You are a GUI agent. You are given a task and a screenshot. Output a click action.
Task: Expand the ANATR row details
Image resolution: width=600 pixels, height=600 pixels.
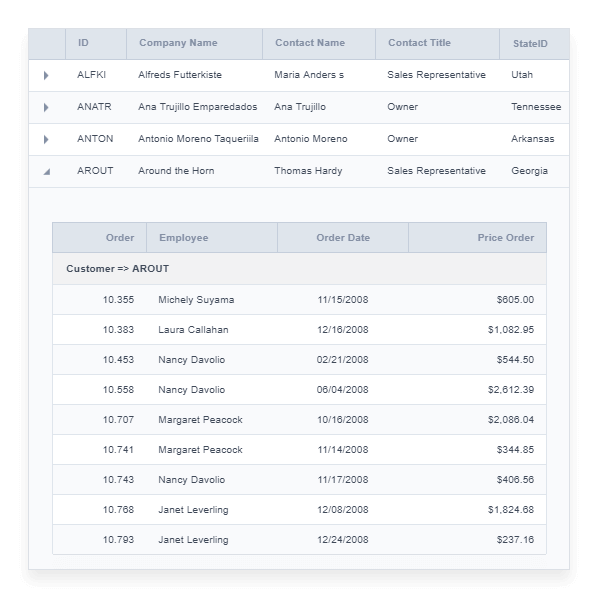pos(46,108)
